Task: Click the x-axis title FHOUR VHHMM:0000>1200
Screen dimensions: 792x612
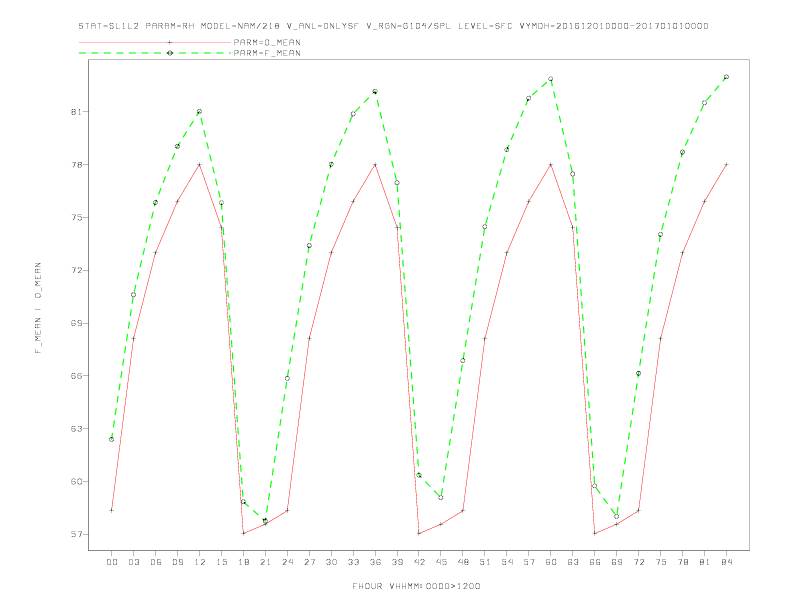Action: click(x=416, y=586)
